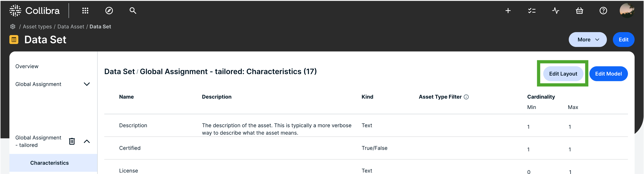
Task: Click the Edit Layout button
Action: point(563,74)
